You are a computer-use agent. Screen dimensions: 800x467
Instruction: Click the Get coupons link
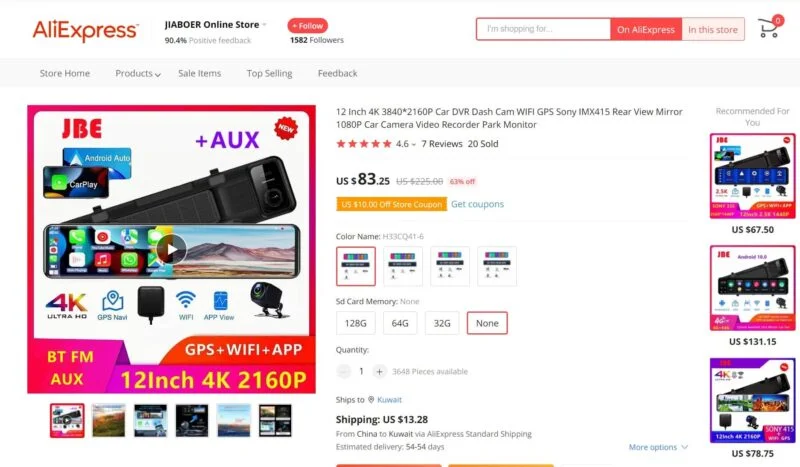tap(477, 204)
